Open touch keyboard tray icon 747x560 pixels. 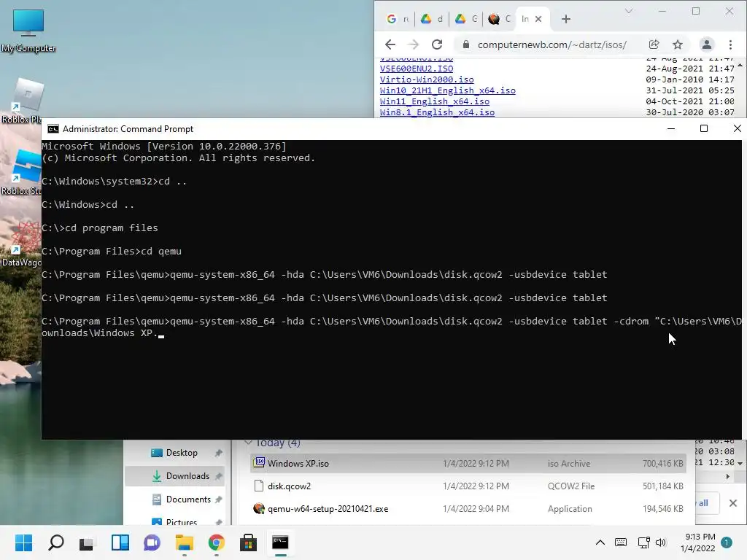click(621, 542)
